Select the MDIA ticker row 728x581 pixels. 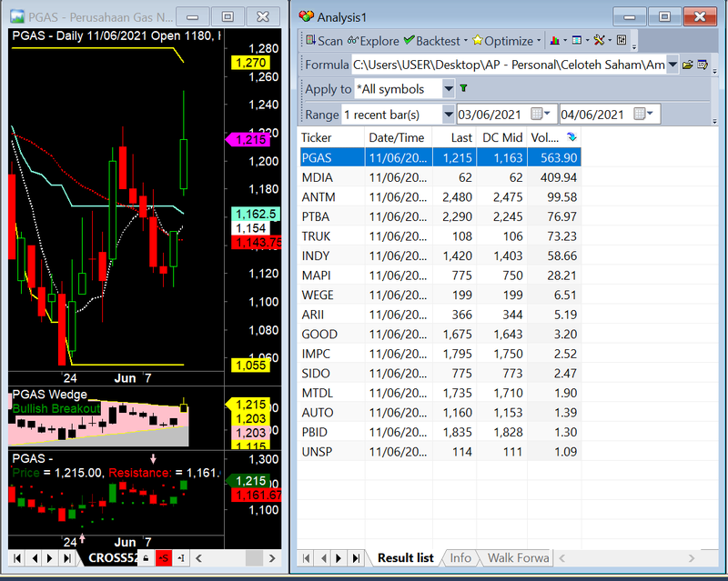pos(440,177)
